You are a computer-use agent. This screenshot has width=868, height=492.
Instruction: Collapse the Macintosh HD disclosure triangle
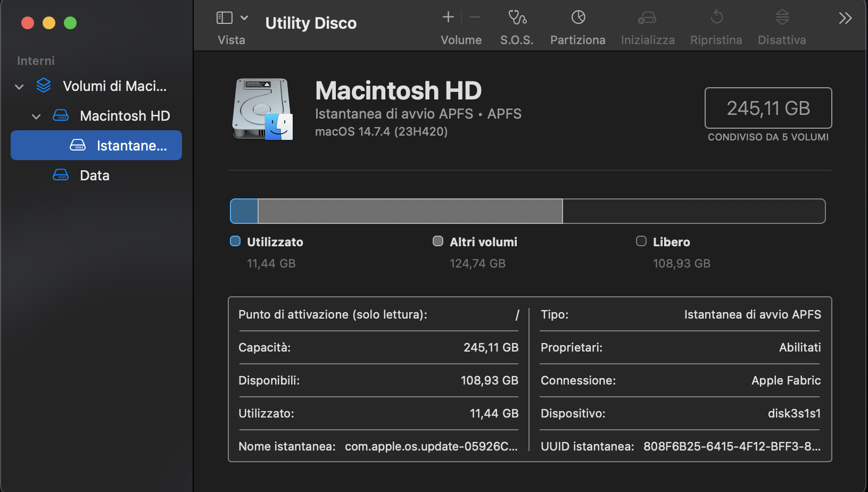coord(36,116)
